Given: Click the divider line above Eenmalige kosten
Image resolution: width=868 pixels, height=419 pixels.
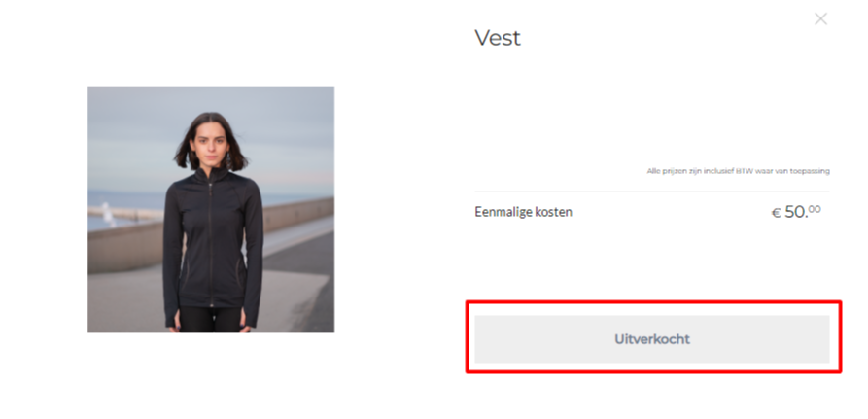Looking at the screenshot, I should pyautogui.click(x=652, y=192).
